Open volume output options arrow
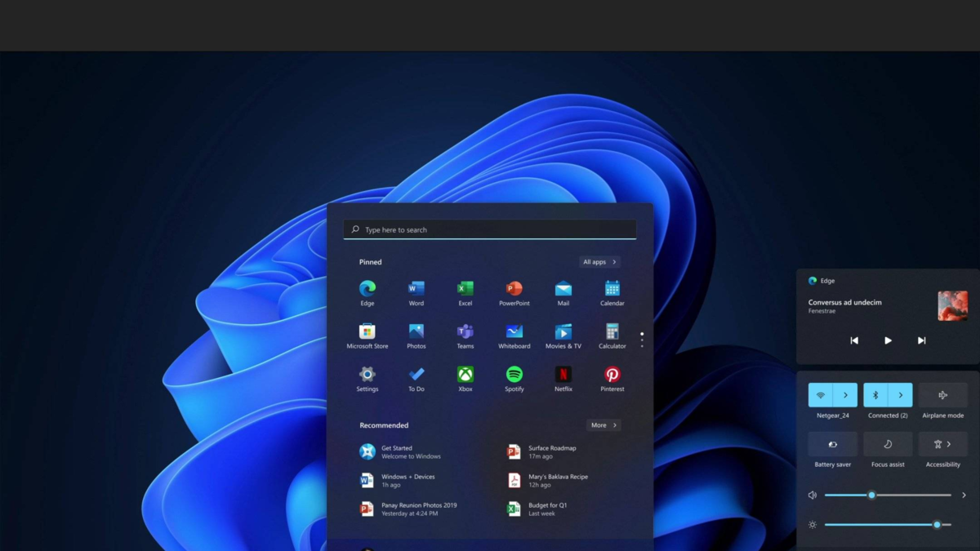 point(964,495)
